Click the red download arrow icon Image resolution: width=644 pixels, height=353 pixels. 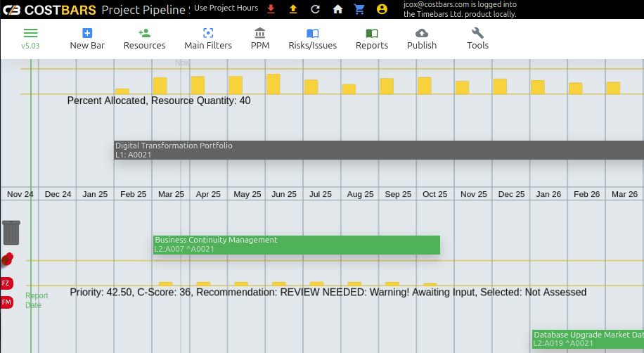pos(271,9)
